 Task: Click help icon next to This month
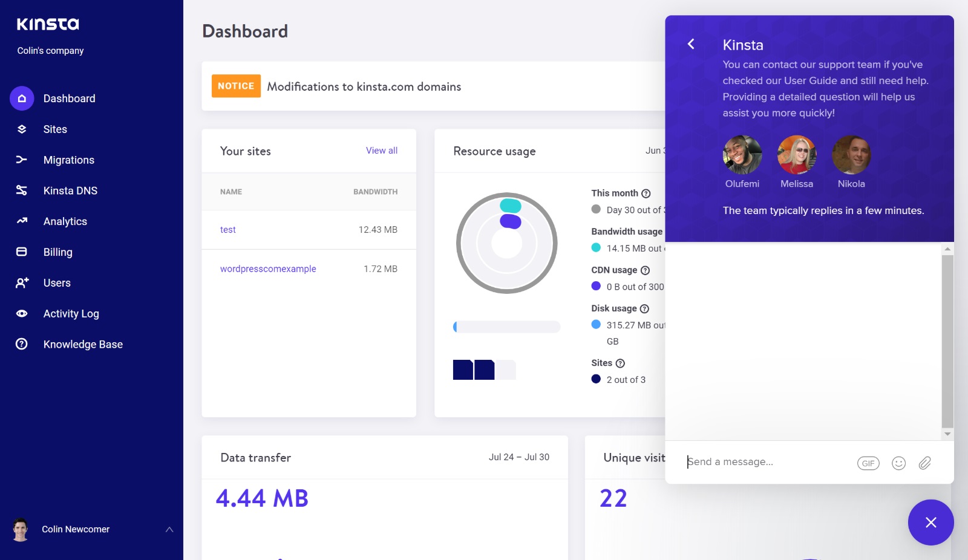coord(646,194)
